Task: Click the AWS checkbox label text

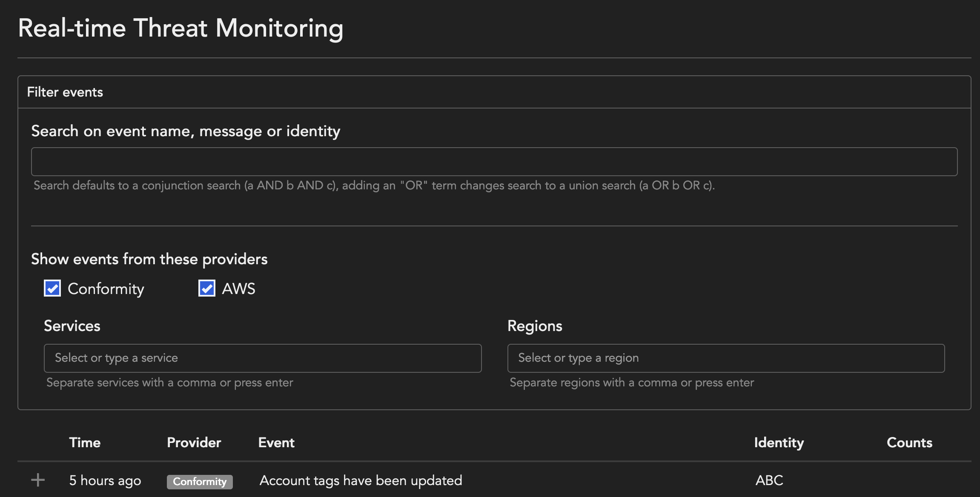Action: point(238,289)
